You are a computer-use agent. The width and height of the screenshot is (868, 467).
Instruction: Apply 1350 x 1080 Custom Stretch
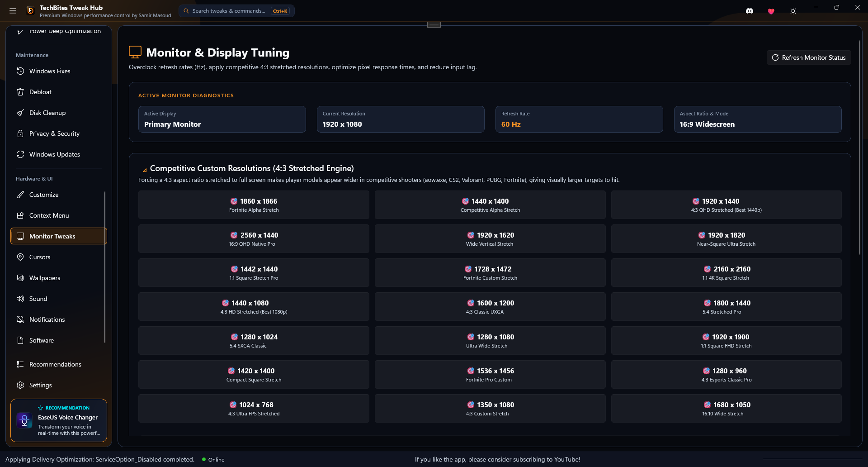coord(490,409)
